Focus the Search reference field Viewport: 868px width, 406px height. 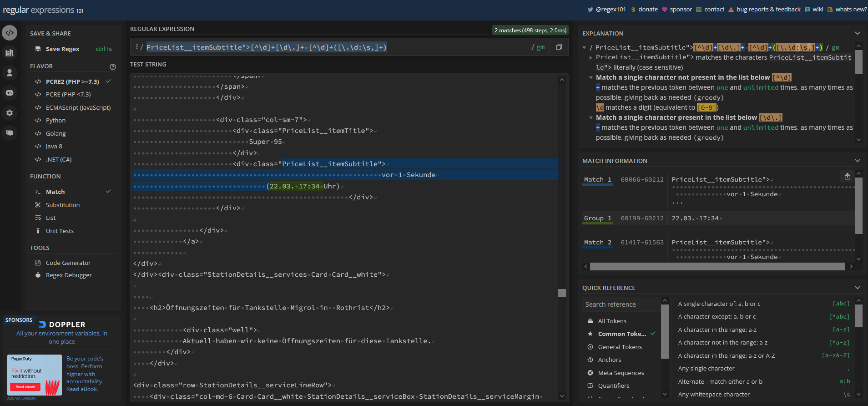(621, 304)
